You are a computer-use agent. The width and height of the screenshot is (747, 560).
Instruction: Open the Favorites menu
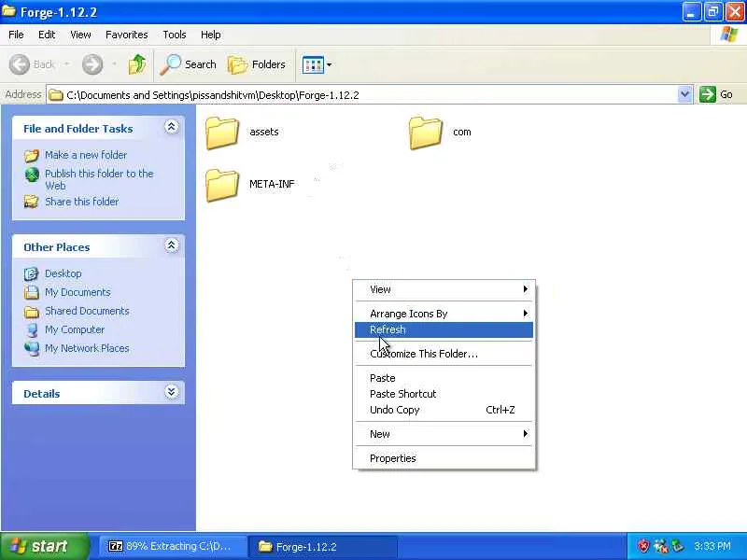[127, 35]
